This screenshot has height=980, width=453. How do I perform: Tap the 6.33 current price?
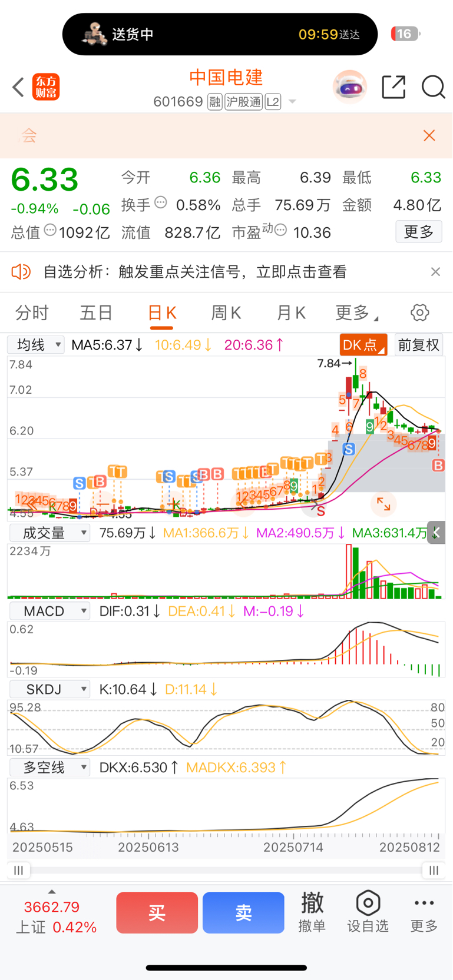coord(45,180)
